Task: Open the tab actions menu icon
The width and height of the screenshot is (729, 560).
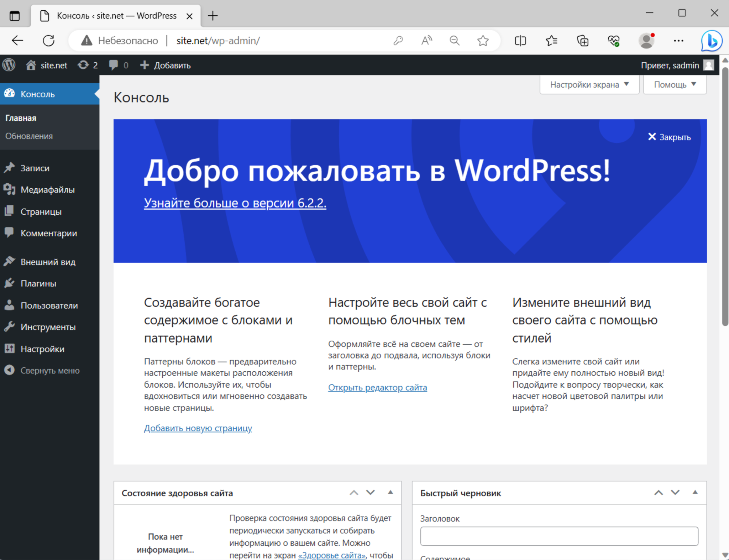Action: (x=15, y=16)
